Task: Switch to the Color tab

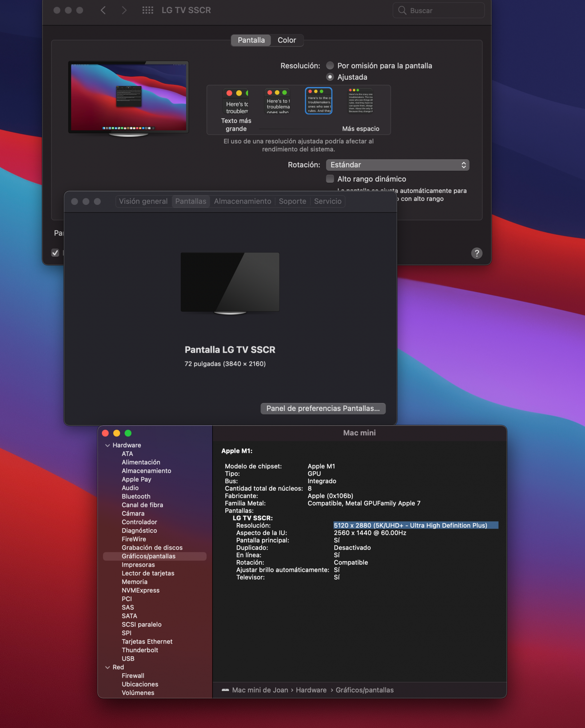Action: 287,40
